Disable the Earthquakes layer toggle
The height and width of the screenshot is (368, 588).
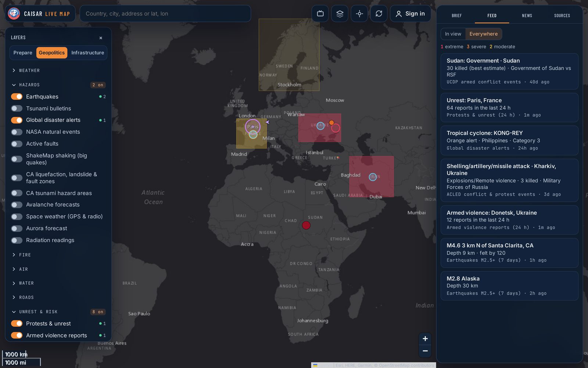17,96
